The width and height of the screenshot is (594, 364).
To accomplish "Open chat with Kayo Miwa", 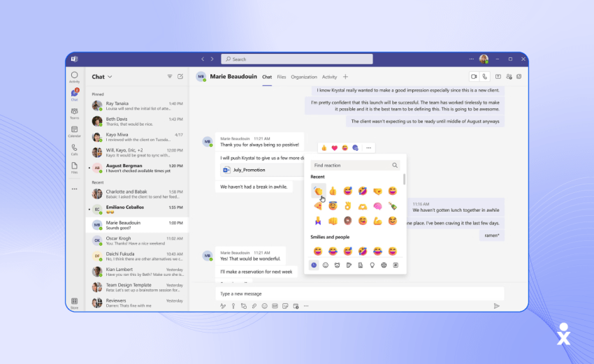I will click(137, 137).
